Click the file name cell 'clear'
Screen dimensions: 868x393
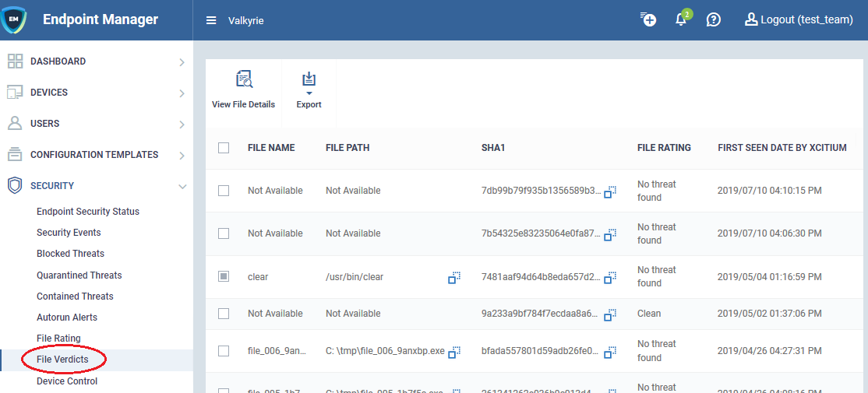click(x=258, y=277)
